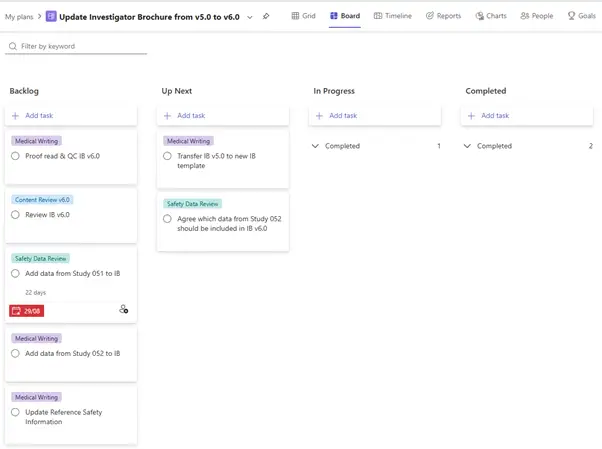The image size is (602, 449).
Task: Mark Review IB v6.0 task as complete
Action: pyautogui.click(x=15, y=215)
